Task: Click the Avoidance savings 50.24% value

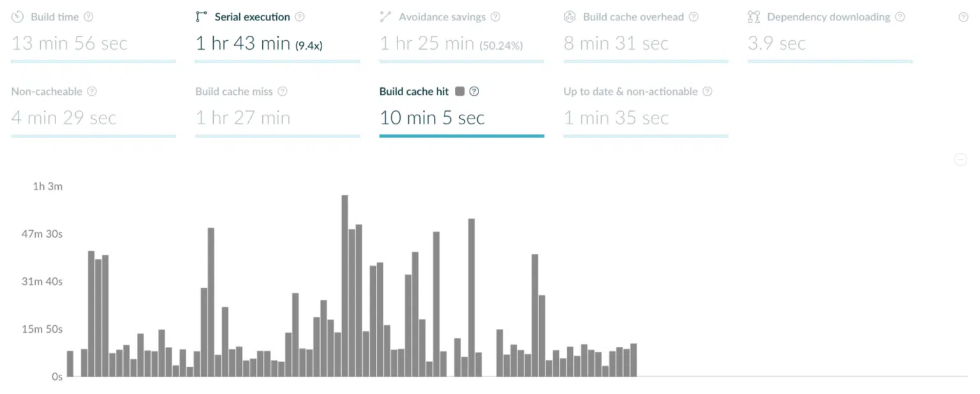Action: [503, 45]
